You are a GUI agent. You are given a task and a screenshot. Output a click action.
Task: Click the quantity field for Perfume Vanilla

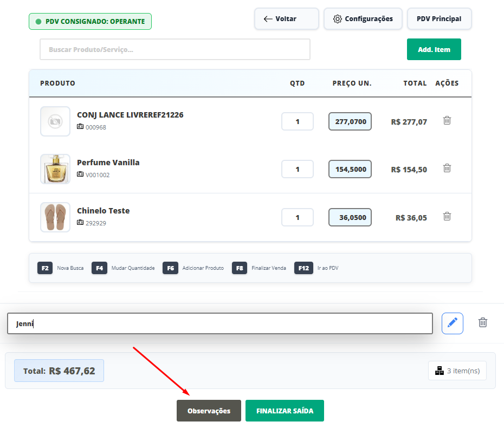point(298,169)
